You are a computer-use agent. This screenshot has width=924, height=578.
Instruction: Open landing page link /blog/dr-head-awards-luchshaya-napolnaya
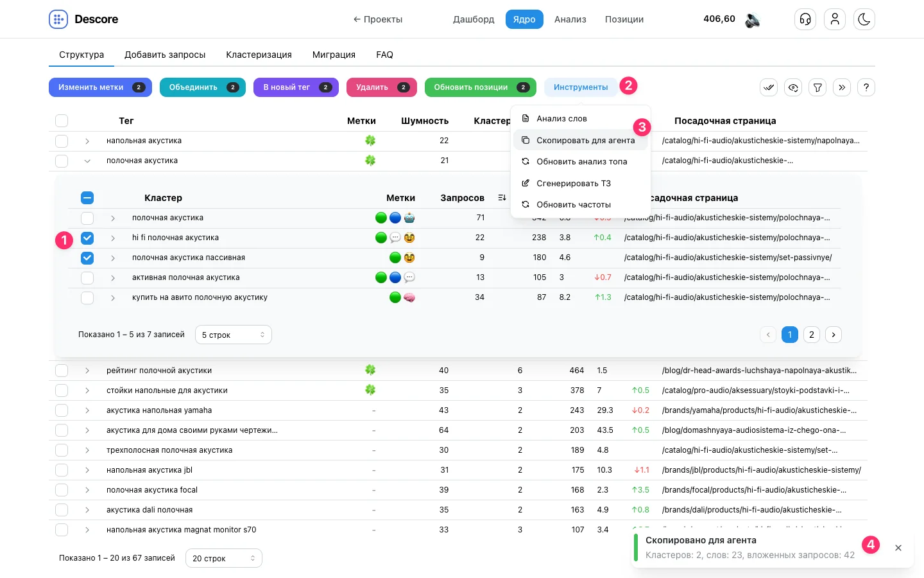759,371
